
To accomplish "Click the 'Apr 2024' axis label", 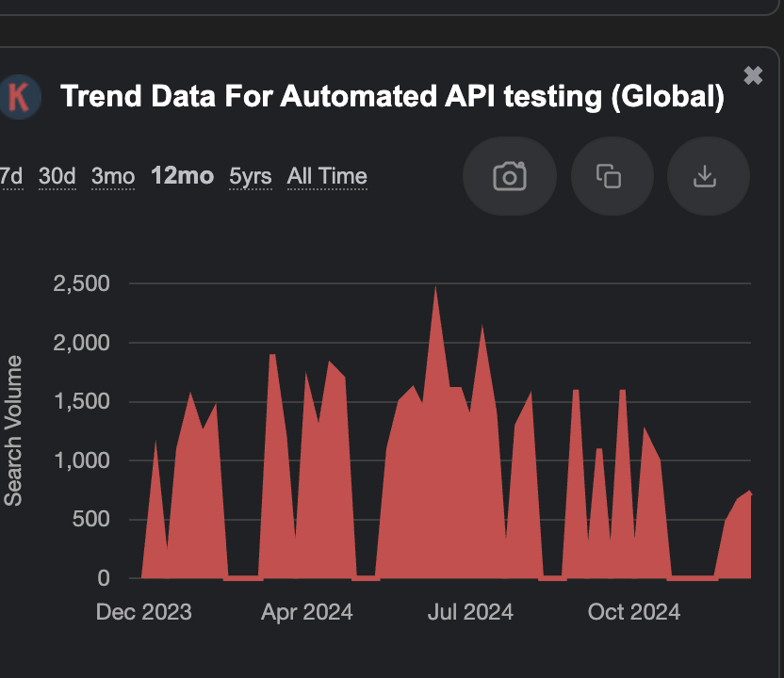I will 307,612.
